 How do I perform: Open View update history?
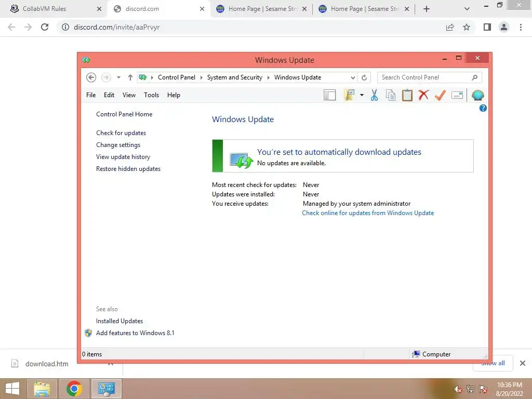pos(123,157)
